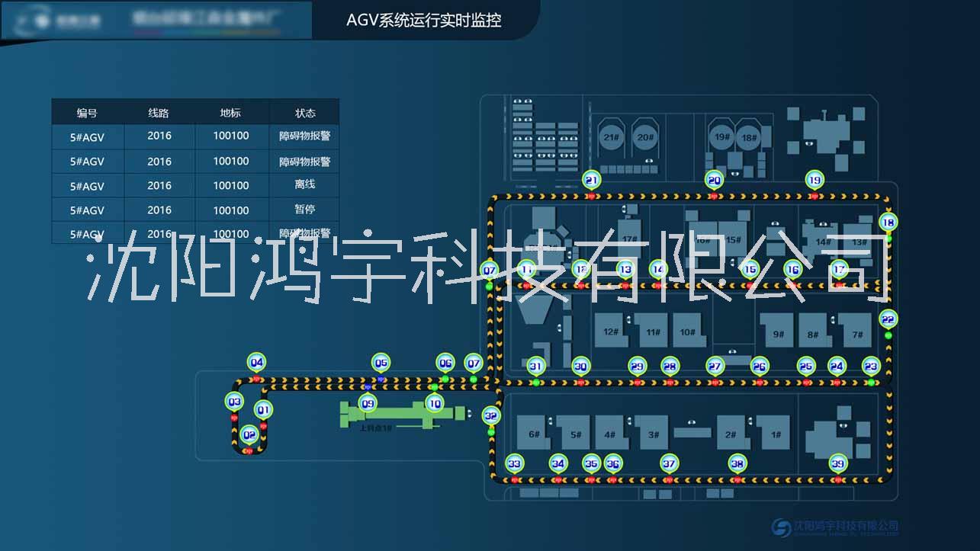Select station marker 30

tap(581, 366)
